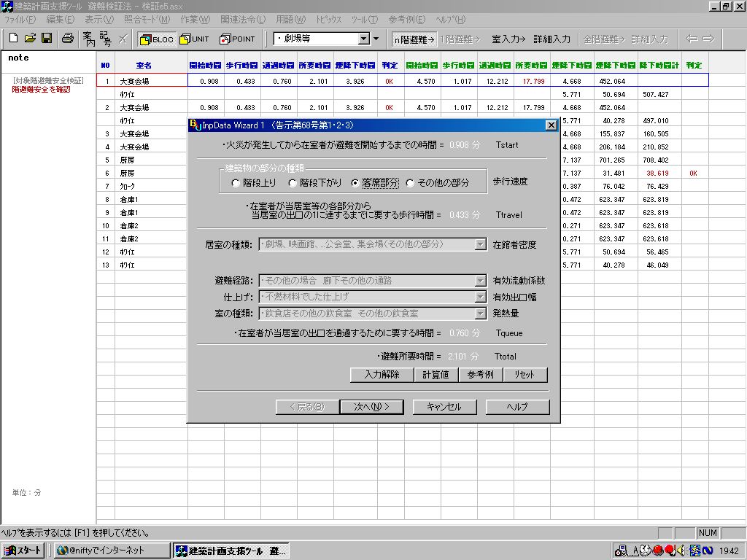Select row 6 厨房 in the table
The width and height of the screenshot is (747, 560).
(x=142, y=174)
